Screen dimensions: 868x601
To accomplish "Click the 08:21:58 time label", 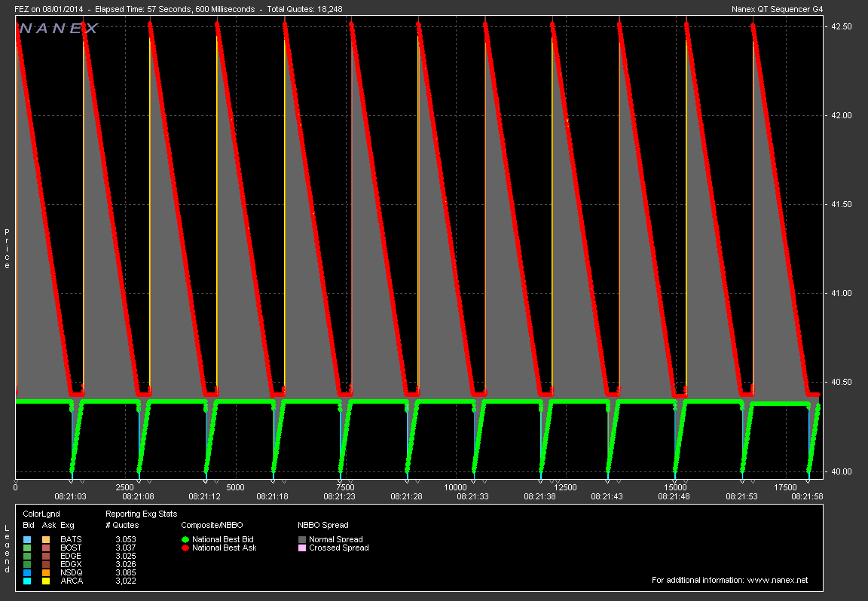I will tap(807, 496).
